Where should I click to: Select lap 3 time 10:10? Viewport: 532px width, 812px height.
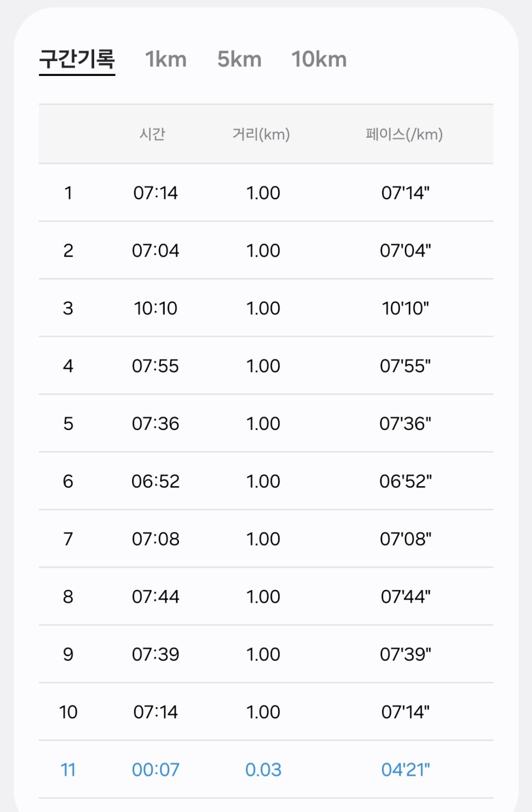click(155, 308)
